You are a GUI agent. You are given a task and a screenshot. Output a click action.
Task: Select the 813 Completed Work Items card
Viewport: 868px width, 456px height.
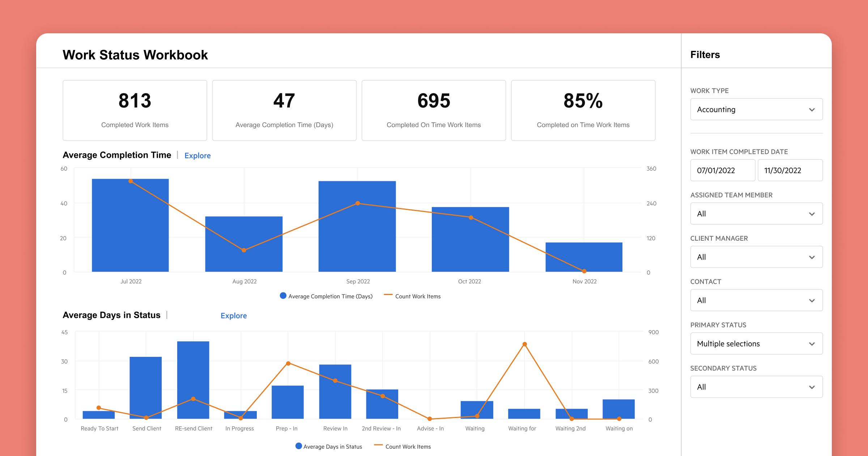(x=135, y=110)
